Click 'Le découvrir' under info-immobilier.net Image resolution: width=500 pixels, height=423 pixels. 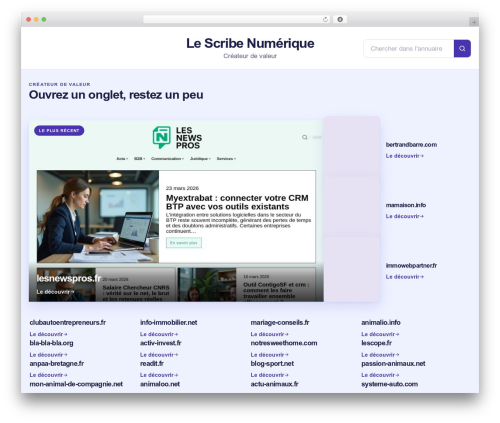point(159,334)
